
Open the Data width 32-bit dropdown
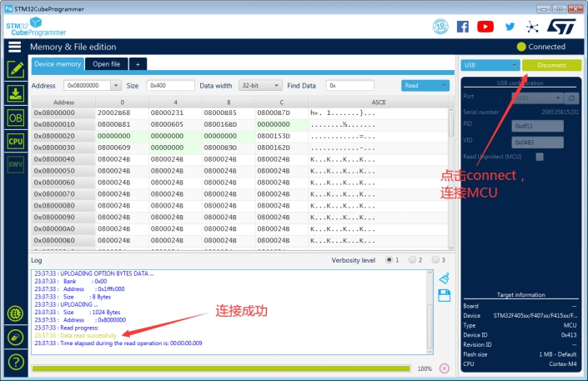click(260, 86)
